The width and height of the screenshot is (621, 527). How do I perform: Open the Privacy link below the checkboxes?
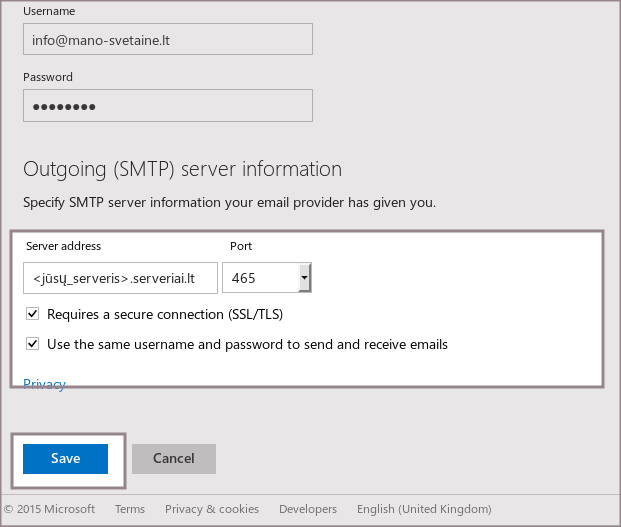(x=44, y=384)
